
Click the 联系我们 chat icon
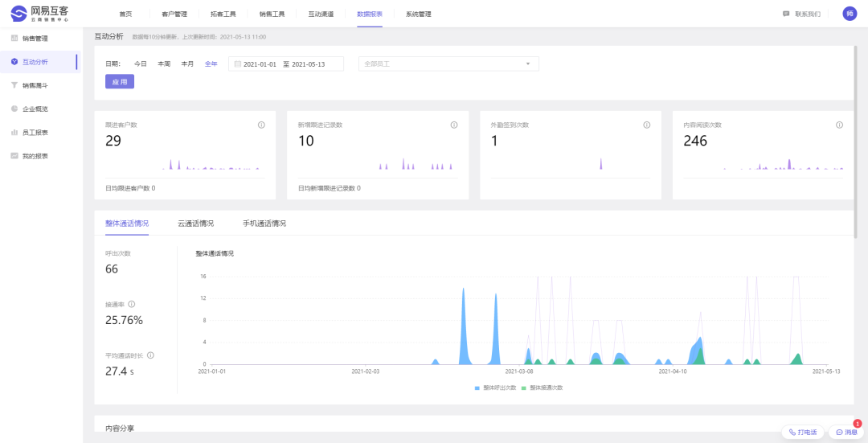[786, 14]
